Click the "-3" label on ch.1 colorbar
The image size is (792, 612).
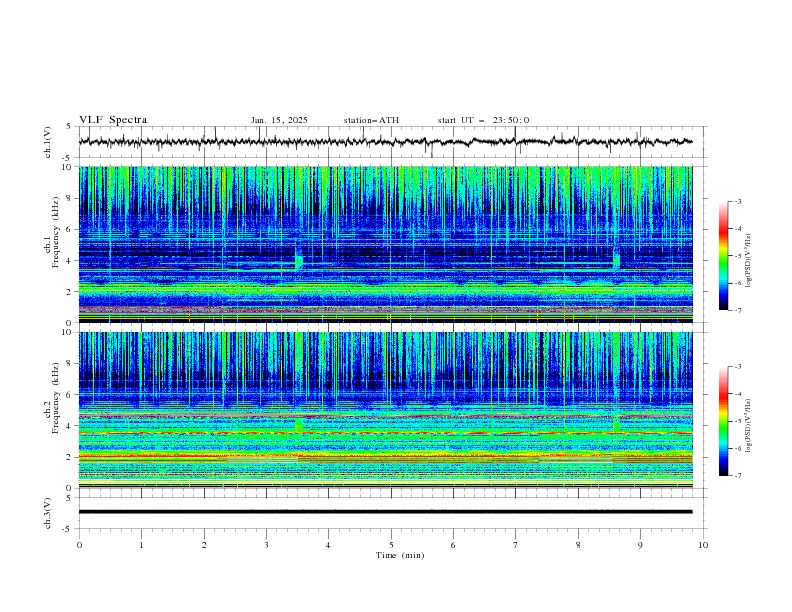pos(737,202)
